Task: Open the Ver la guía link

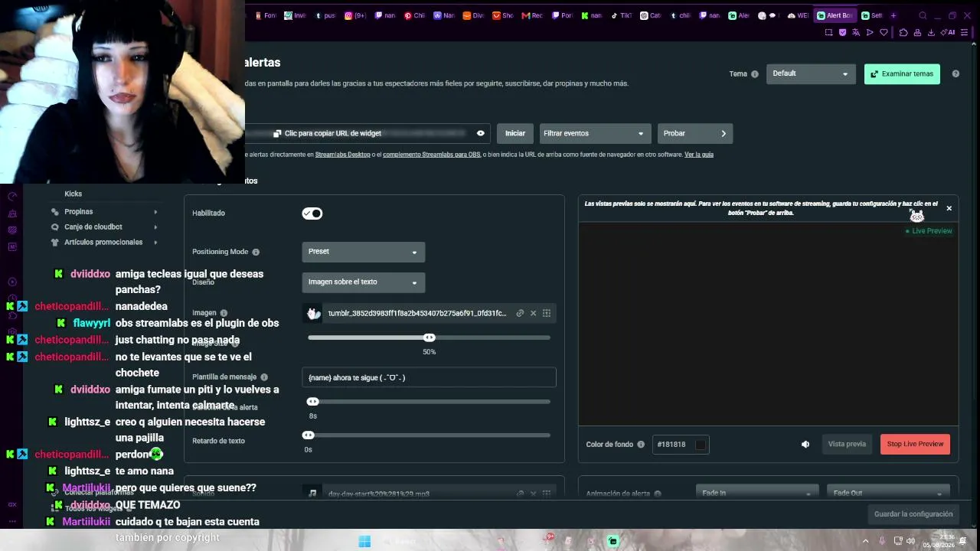Action: (x=699, y=155)
